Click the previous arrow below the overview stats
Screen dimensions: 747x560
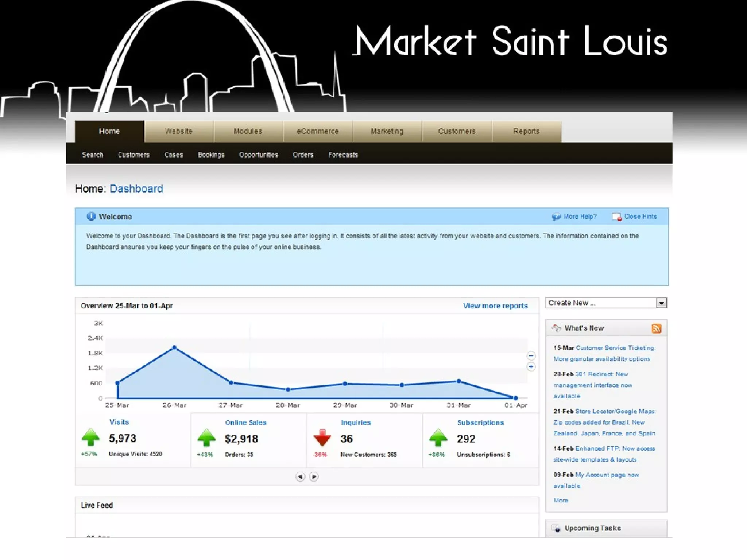coord(300,477)
